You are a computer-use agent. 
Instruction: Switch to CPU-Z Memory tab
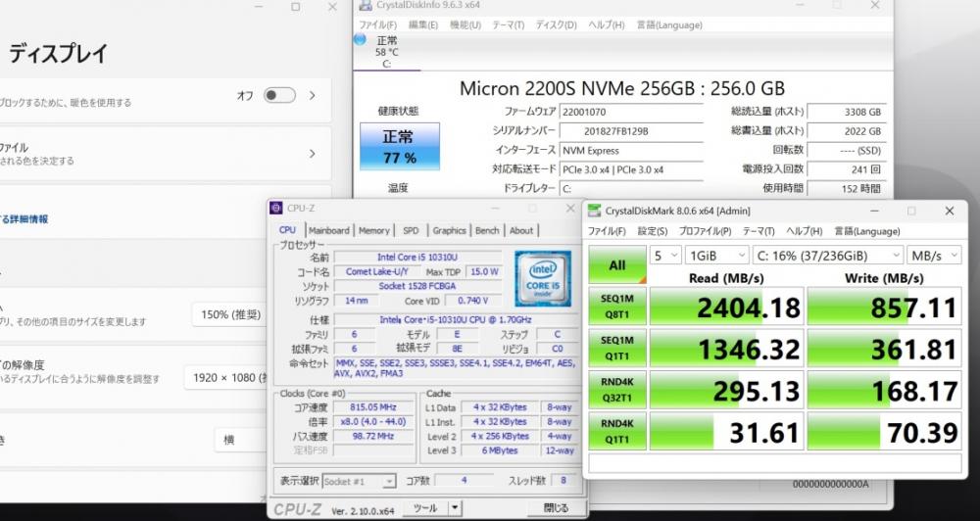point(373,230)
